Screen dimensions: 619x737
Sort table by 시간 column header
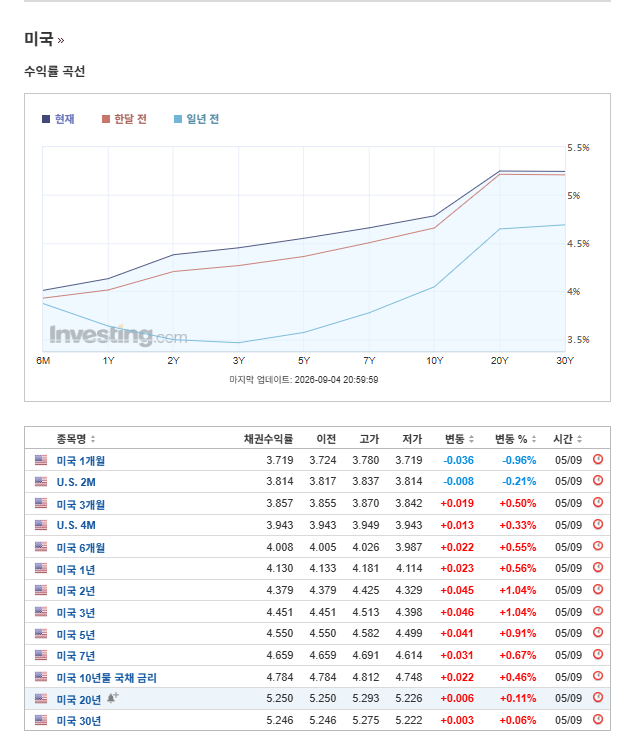click(568, 439)
